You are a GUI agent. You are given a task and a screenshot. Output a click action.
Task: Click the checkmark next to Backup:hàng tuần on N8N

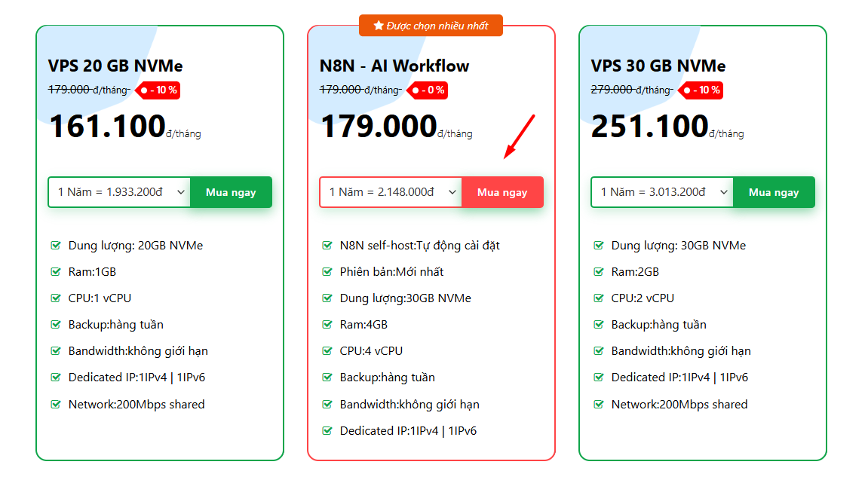tap(327, 378)
